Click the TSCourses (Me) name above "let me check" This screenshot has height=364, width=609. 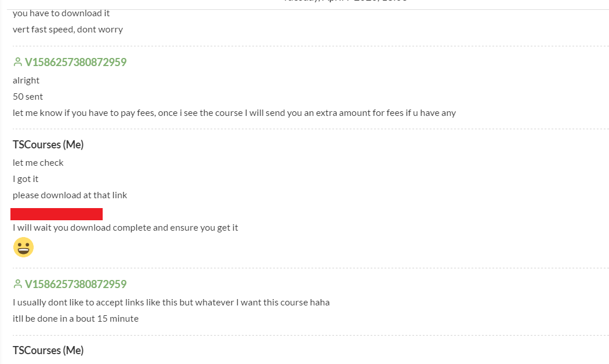[48, 144]
